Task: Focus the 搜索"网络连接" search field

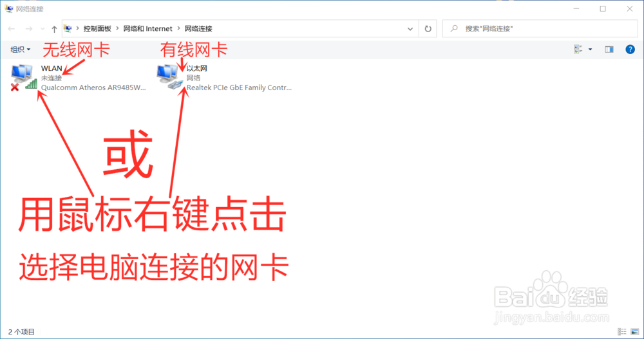Action: pos(540,29)
